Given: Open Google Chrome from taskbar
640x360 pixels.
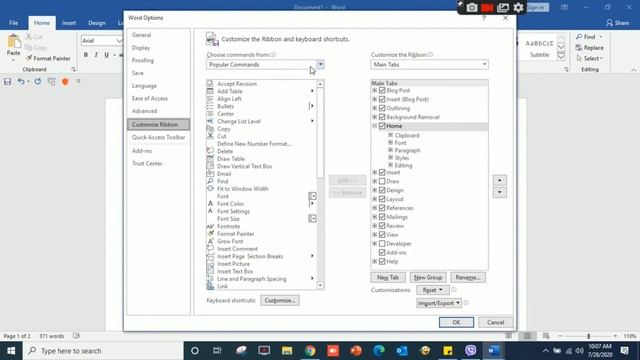Looking at the screenshot, I should click(x=310, y=351).
